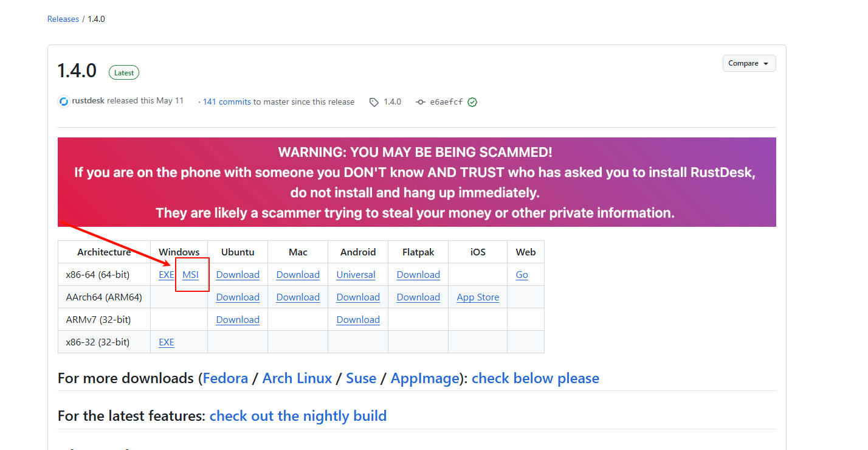
Task: Open the Compare dropdown
Action: pos(749,63)
